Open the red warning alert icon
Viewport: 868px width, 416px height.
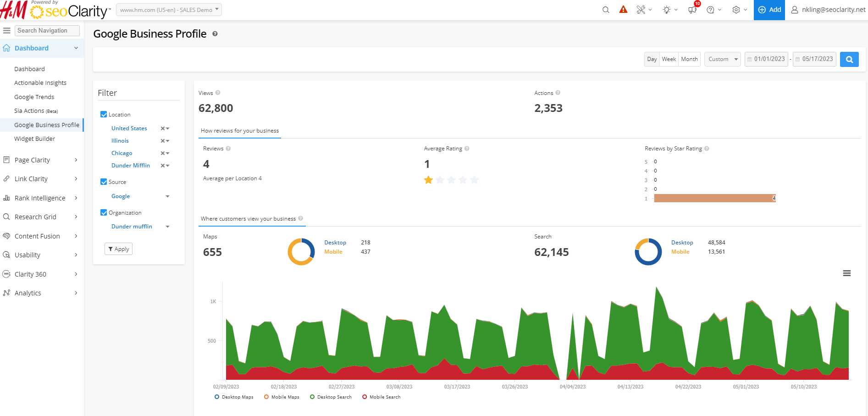[x=623, y=10]
